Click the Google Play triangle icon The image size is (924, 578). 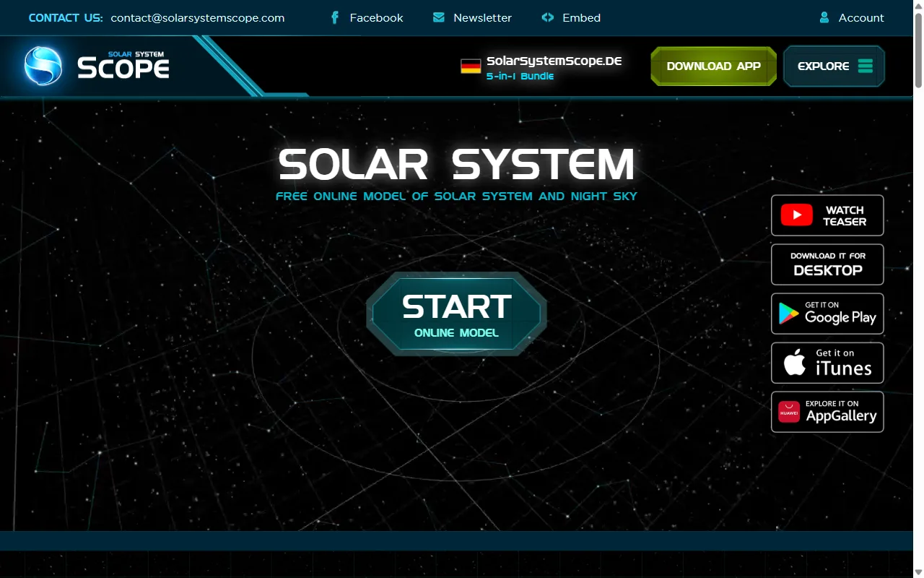tap(788, 314)
